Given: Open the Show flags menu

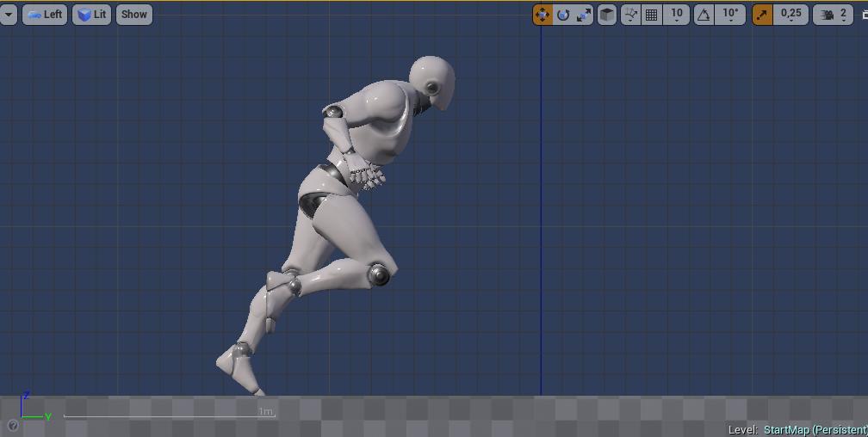Looking at the screenshot, I should [134, 15].
